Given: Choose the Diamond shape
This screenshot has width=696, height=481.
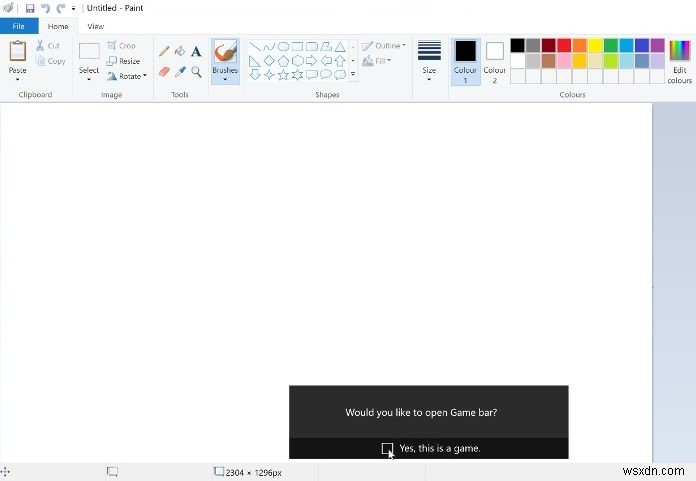Looking at the screenshot, I should [269, 60].
